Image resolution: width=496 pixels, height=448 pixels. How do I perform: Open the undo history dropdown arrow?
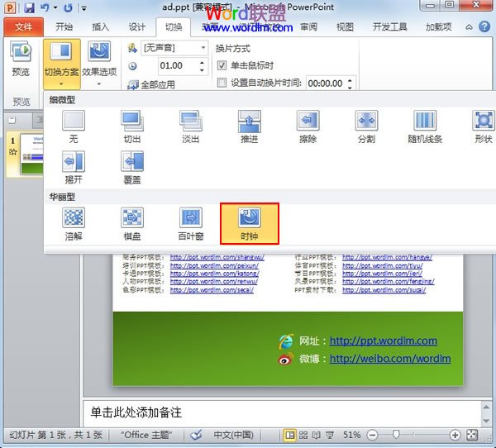(x=55, y=7)
